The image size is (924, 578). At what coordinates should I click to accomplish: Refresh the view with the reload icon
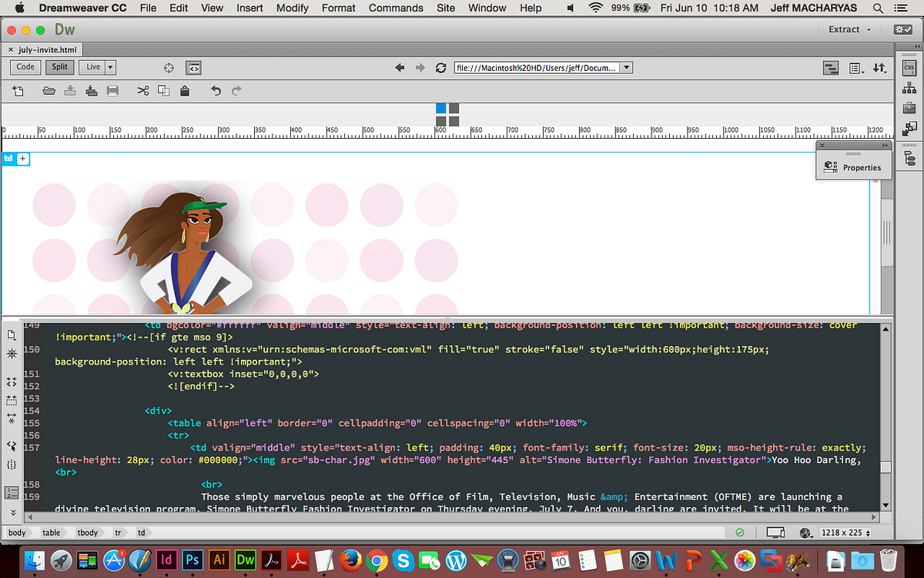441,68
